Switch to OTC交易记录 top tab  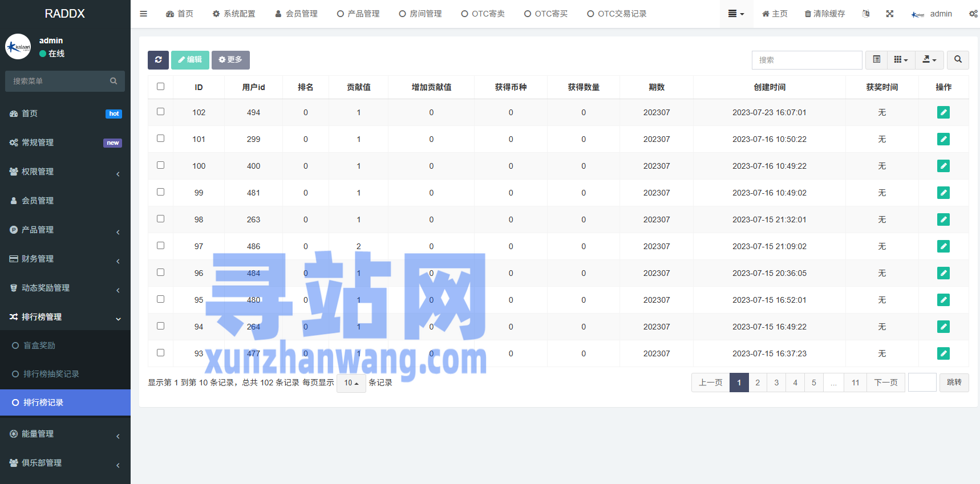[617, 14]
